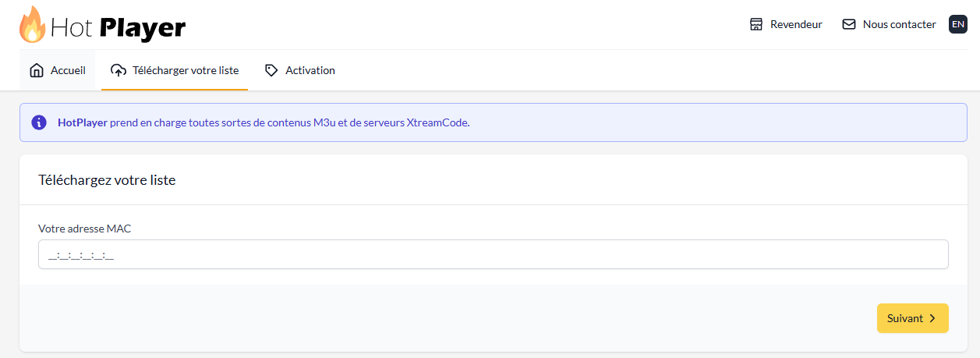The height and width of the screenshot is (358, 980).
Task: Click the chevron arrow on Suivant
Action: click(932, 318)
